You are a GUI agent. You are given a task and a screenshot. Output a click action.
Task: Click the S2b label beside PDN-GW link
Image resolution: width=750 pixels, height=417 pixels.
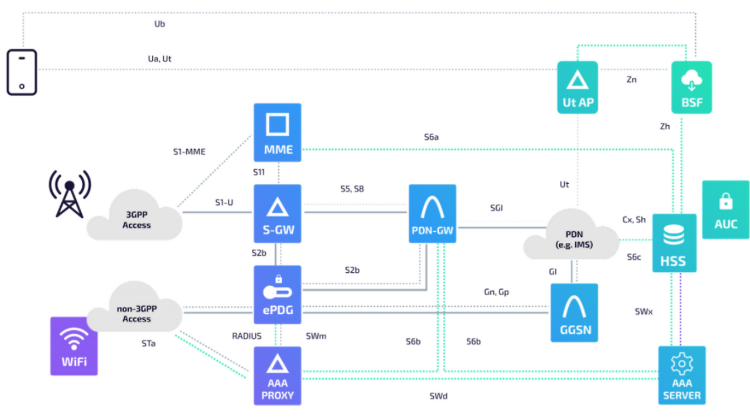pos(352,270)
